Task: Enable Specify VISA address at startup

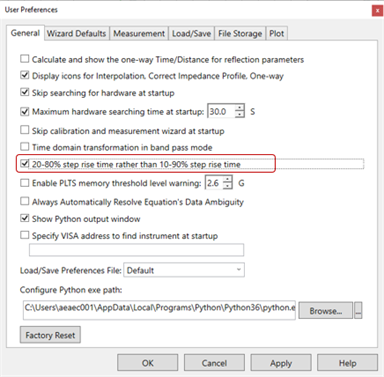Action: click(25, 235)
